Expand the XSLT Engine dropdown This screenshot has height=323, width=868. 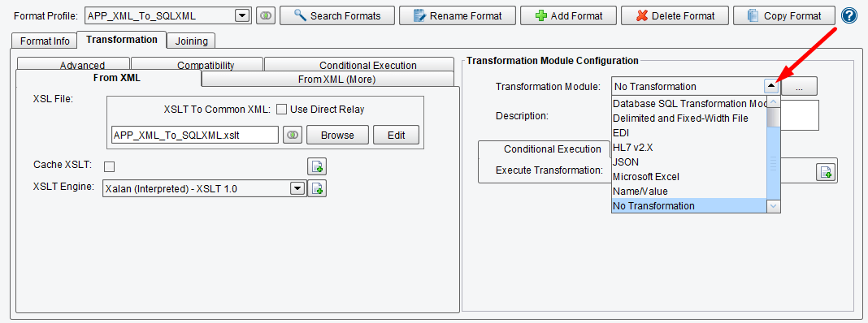point(297,188)
